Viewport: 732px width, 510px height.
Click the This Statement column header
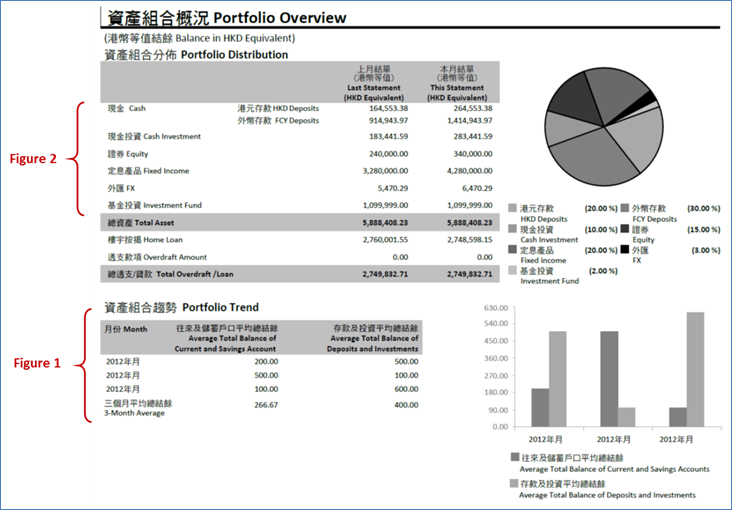coord(458,83)
